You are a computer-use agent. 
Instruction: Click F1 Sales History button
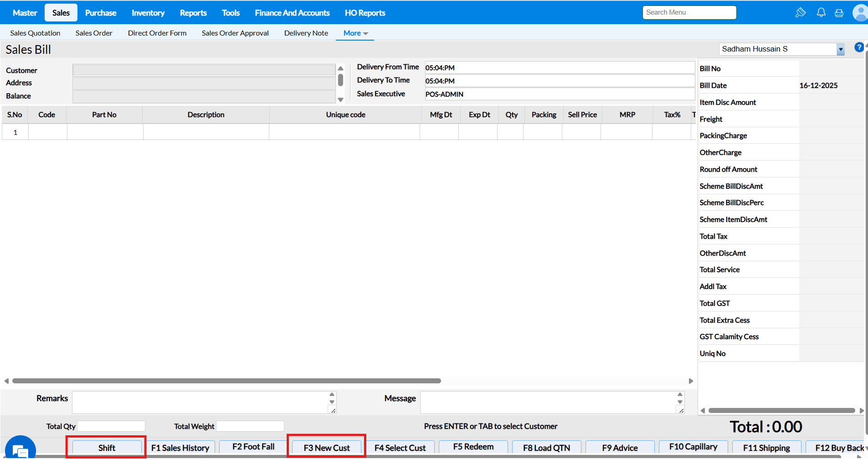[180, 448]
